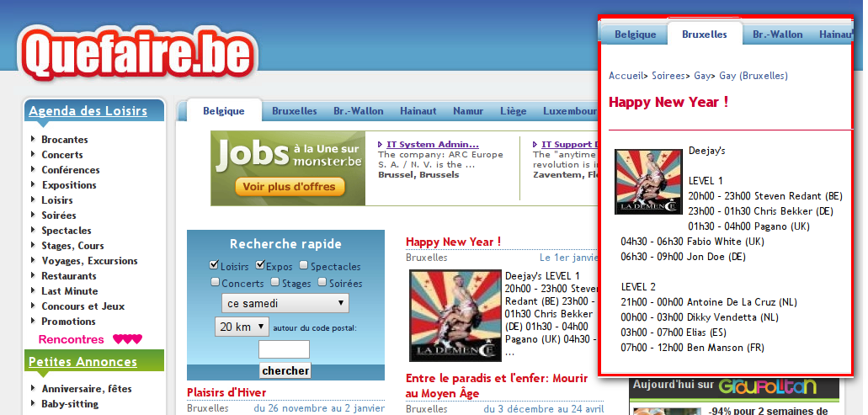Expand the Soirées sidebar category

(x=59, y=215)
